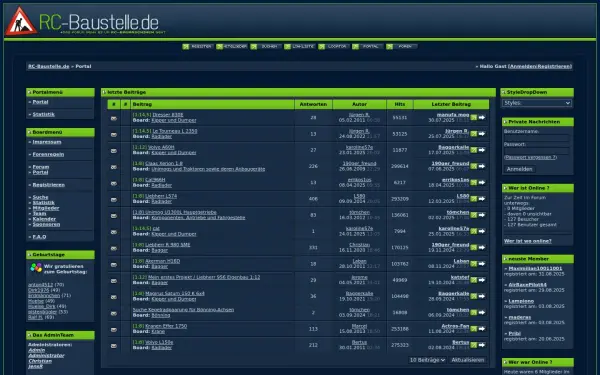
Task: Click the envelope icon in Le Tourneau L 2350 row
Action: [x=114, y=134]
